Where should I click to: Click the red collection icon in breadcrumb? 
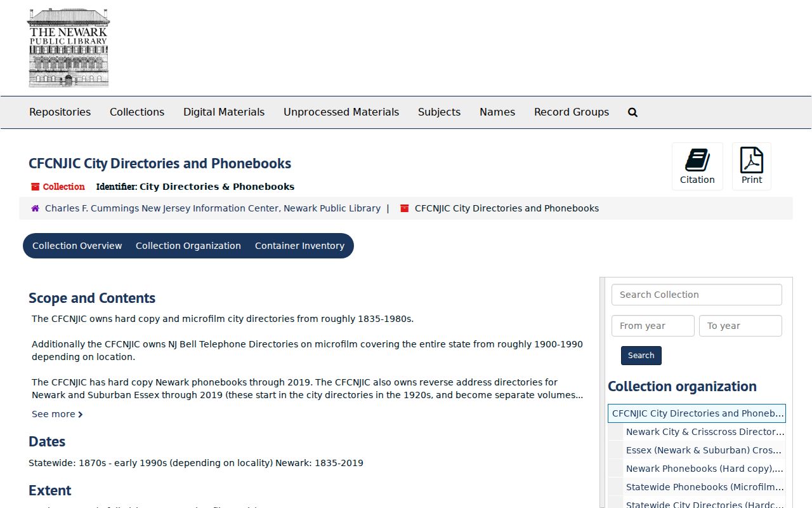(x=405, y=208)
